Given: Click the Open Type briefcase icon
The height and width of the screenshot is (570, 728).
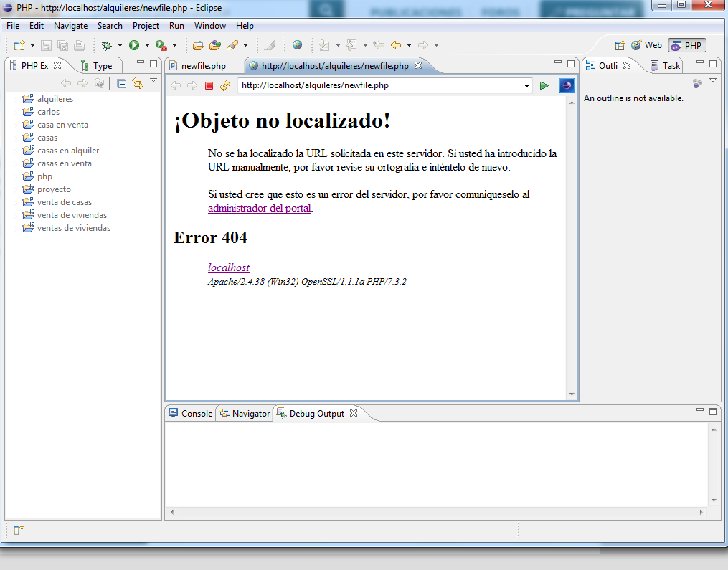Looking at the screenshot, I should click(x=198, y=45).
